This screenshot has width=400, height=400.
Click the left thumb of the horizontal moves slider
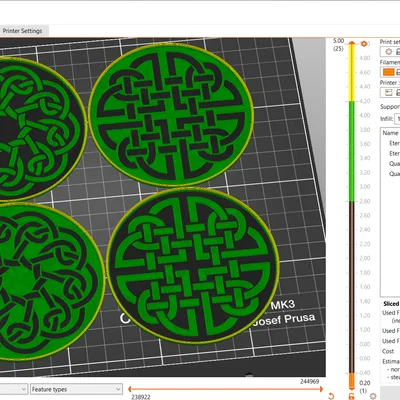(130, 389)
